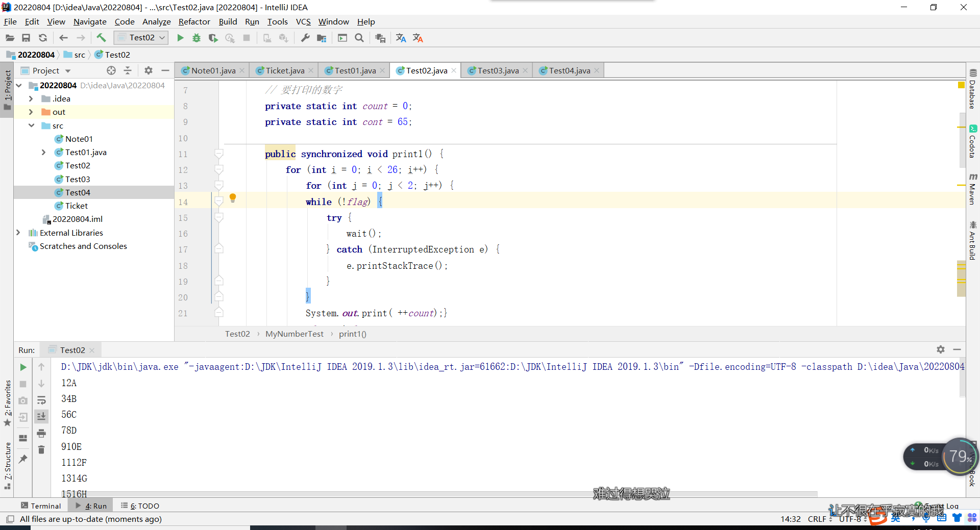The image size is (980, 530).
Task: Open the Terminal tool window
Action: 41,506
